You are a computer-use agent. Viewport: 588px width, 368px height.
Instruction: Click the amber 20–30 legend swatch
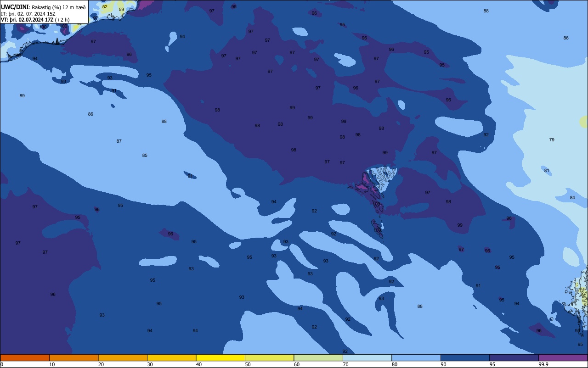123,357
